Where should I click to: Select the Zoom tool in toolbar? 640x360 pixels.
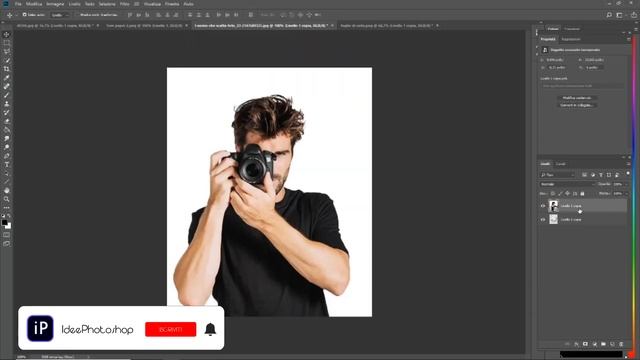pyautogui.click(x=7, y=199)
